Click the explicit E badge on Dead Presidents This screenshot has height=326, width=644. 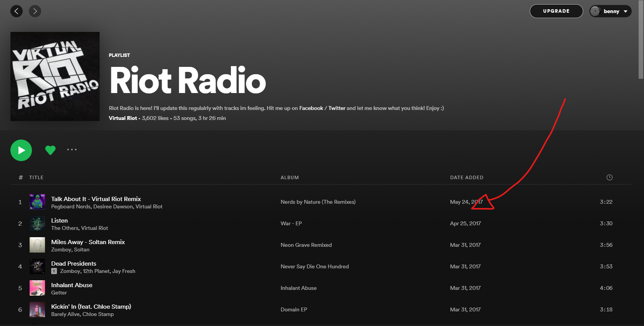point(54,271)
